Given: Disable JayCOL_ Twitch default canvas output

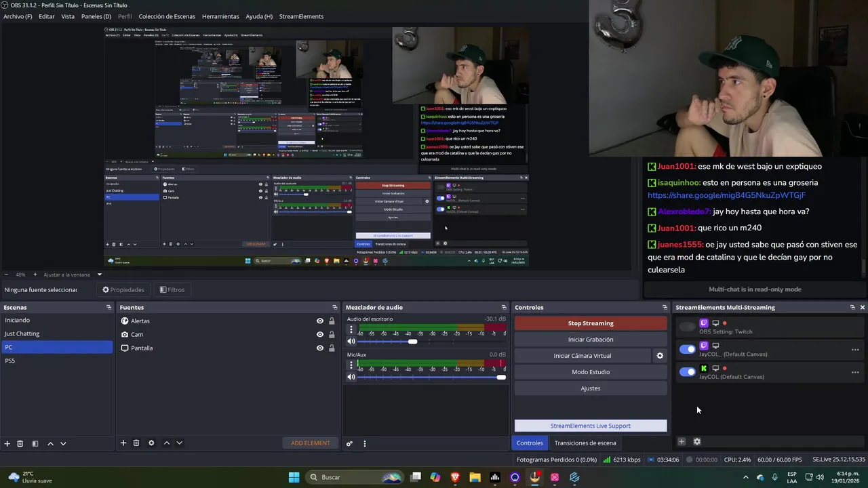Looking at the screenshot, I should (x=688, y=349).
